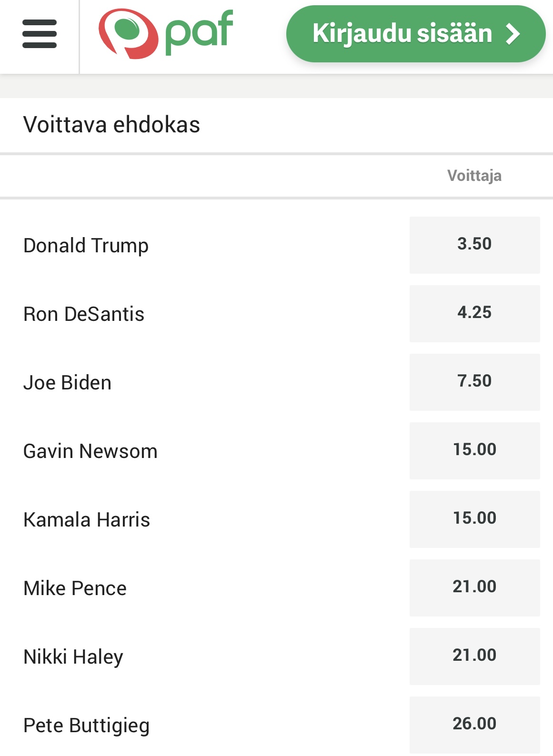553x756 pixels.
Task: Click the Ron DeSantis candidate name
Action: [84, 314]
